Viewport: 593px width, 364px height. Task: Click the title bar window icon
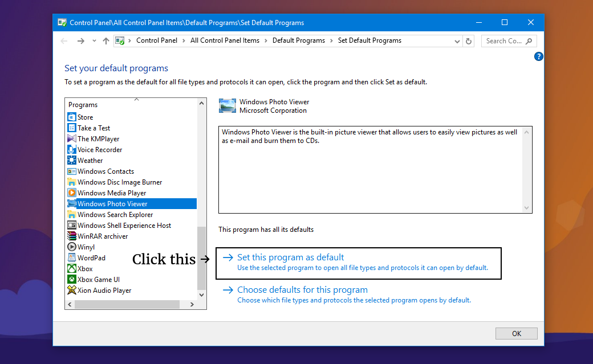point(62,23)
